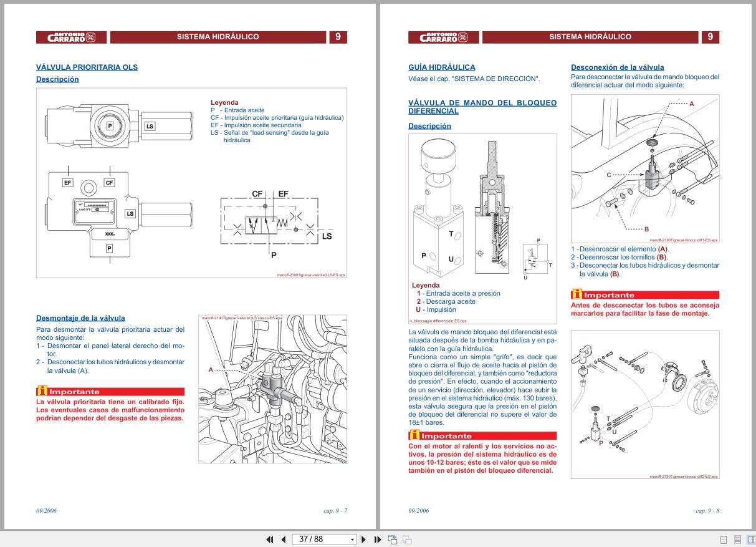Click the wheel hub diagram with labels A C B

(x=645, y=168)
